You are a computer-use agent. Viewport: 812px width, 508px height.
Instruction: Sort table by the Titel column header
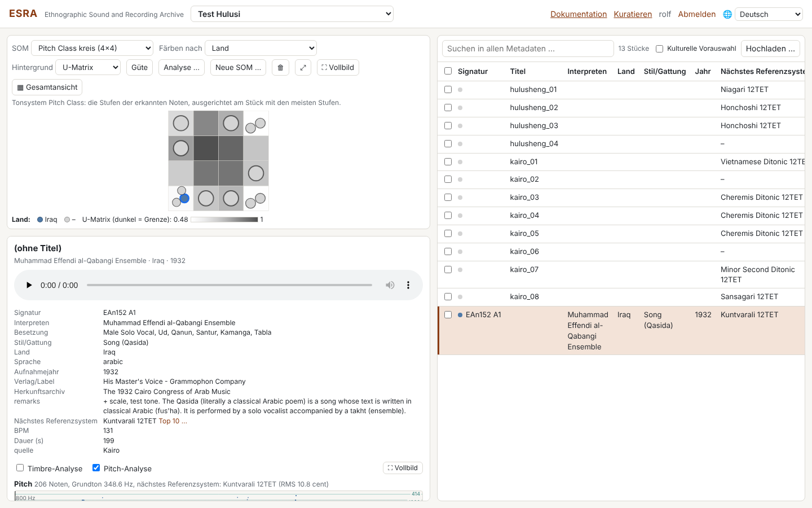click(x=518, y=71)
